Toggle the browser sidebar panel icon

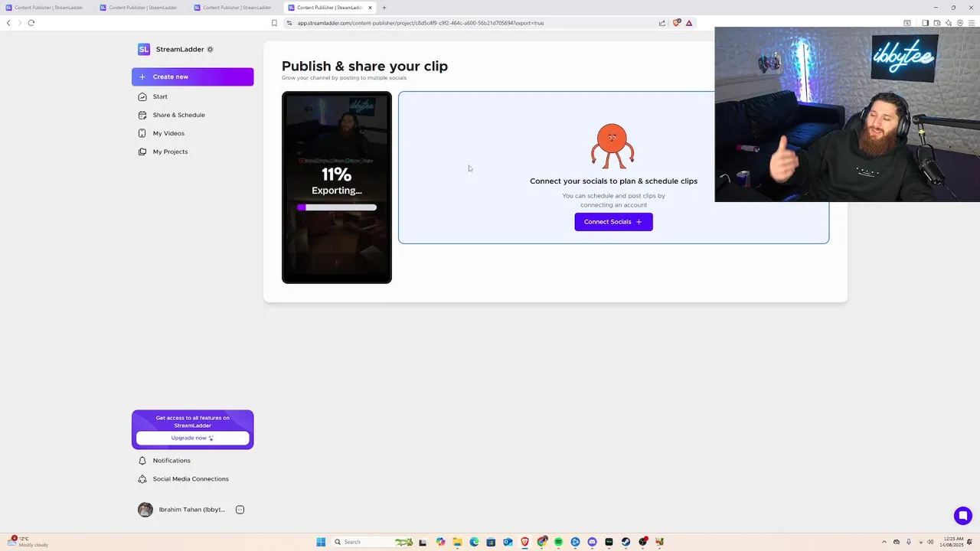pos(925,23)
